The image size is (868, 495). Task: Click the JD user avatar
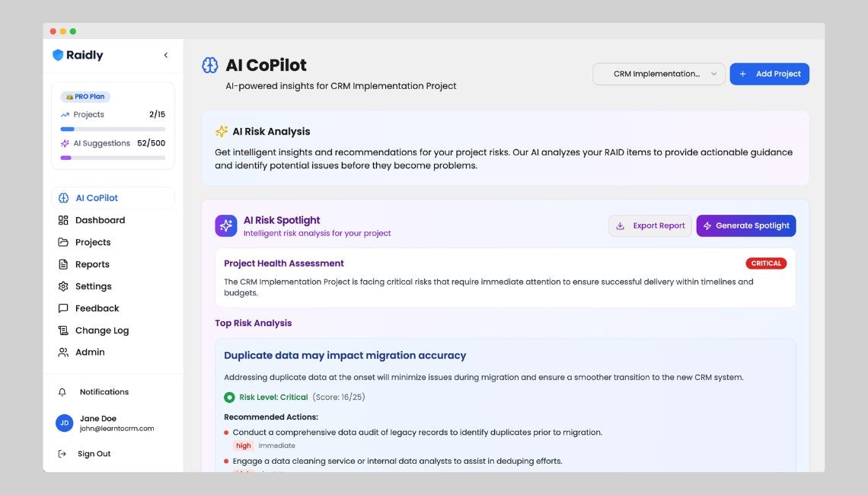click(x=65, y=423)
